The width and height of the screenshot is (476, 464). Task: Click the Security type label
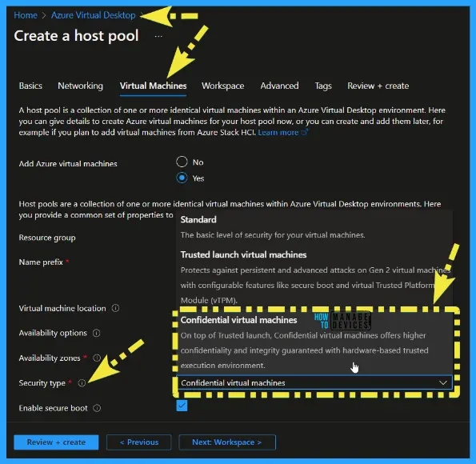(42, 383)
